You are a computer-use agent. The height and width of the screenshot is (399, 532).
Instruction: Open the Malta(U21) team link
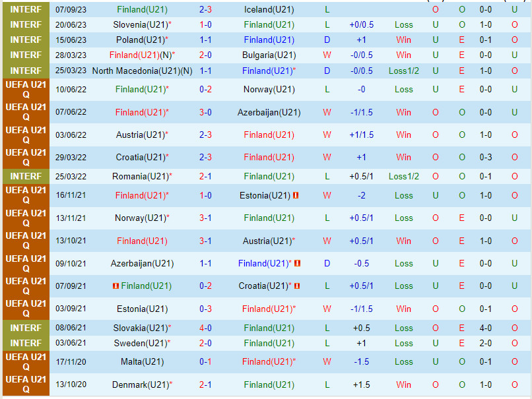coord(143,361)
